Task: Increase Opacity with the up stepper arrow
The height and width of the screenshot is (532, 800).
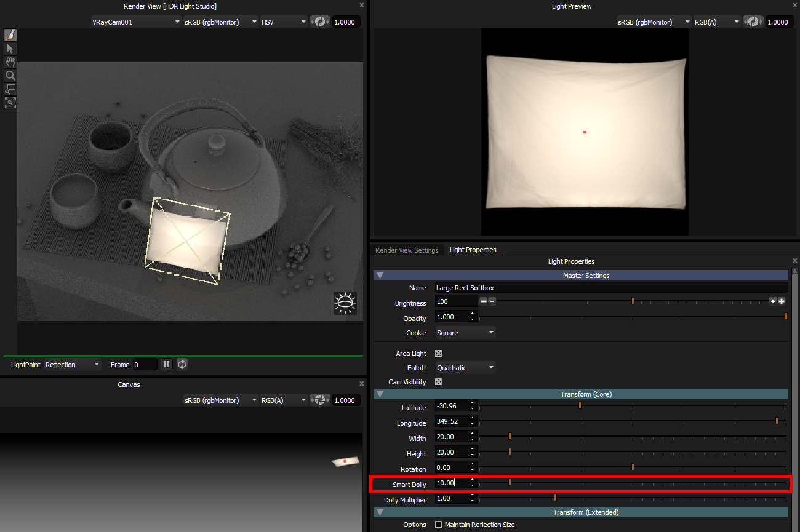Action: (473, 314)
